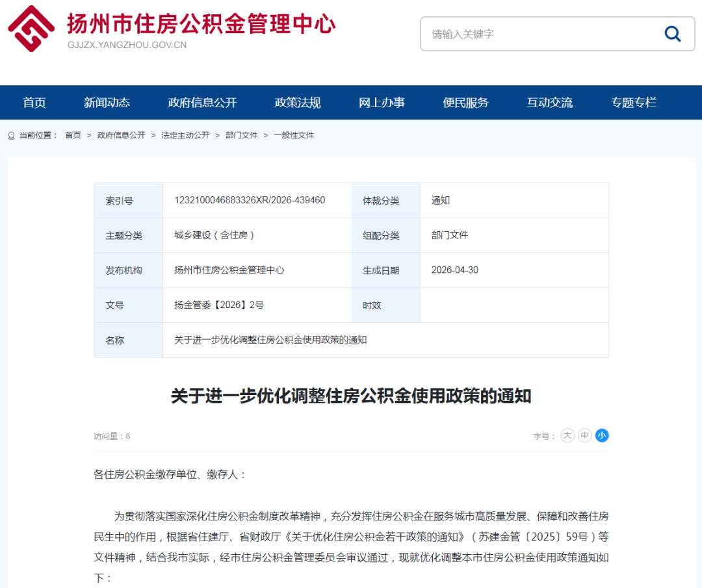Open the 便民服务 navigation item

[465, 103]
